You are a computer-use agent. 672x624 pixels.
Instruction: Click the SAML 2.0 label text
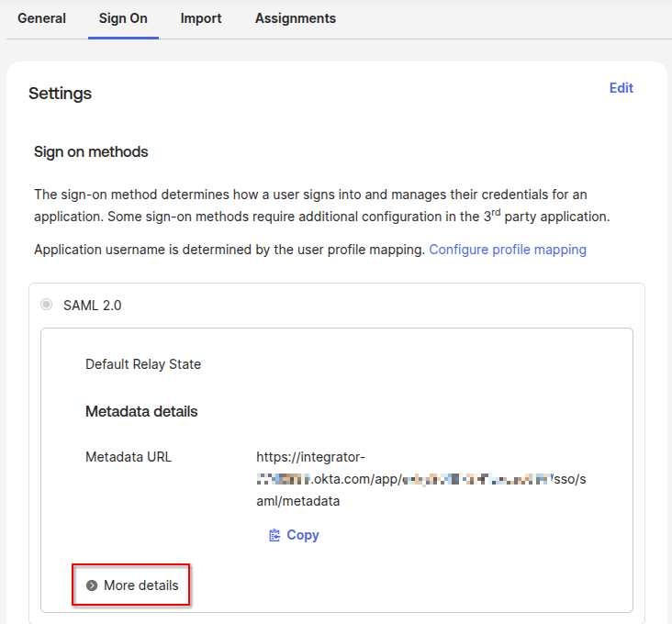[x=92, y=306]
